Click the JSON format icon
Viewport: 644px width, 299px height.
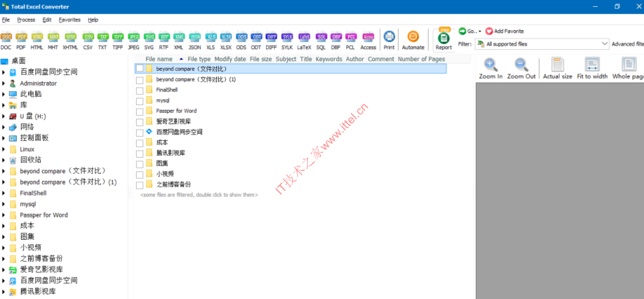(x=195, y=37)
